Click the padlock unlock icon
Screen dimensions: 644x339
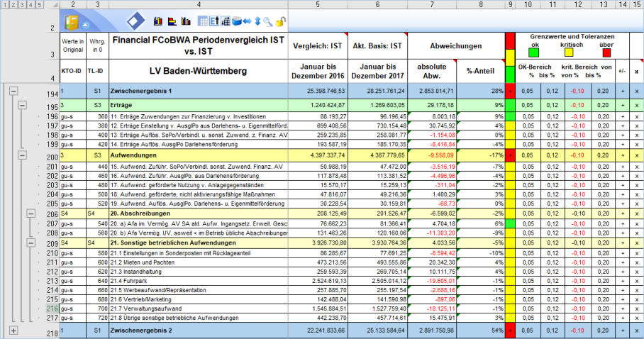[x=281, y=21]
